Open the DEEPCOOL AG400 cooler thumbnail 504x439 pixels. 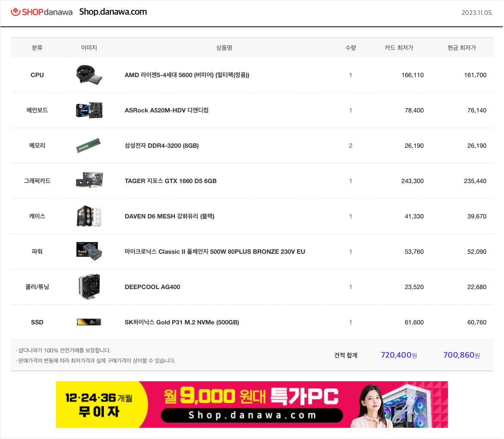pyautogui.click(x=89, y=286)
